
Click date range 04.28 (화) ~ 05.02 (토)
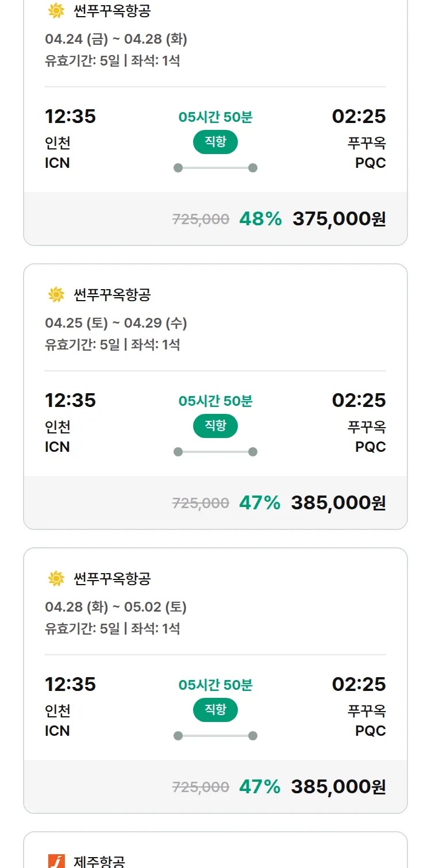point(116,607)
